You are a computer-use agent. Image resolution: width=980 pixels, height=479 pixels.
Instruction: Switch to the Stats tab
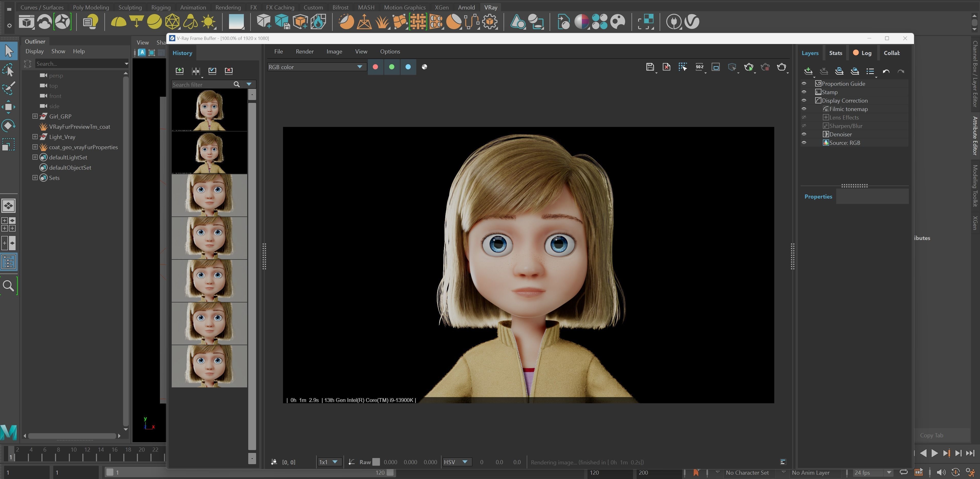[836, 53]
